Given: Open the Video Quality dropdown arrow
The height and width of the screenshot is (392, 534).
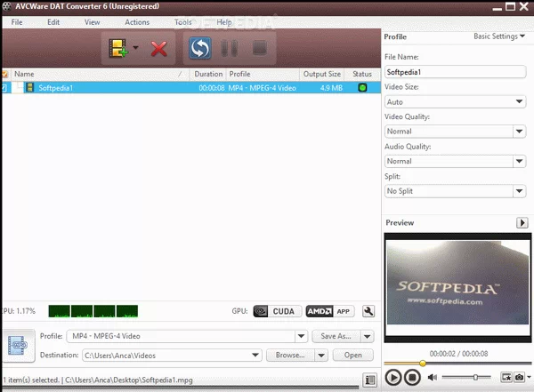Looking at the screenshot, I should (520, 131).
